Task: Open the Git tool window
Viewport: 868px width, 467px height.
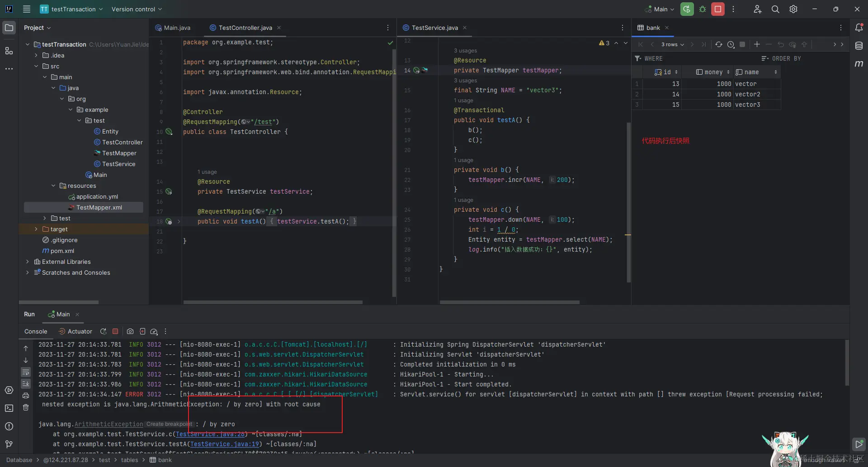Action: [9, 444]
